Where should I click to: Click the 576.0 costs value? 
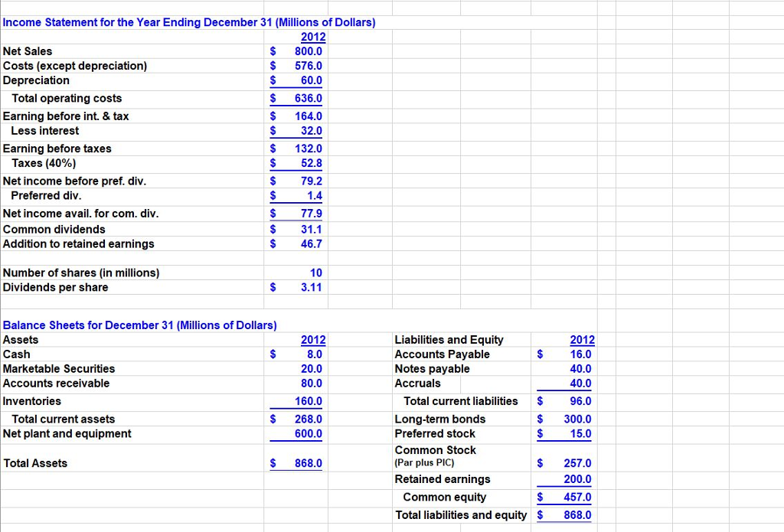308,66
